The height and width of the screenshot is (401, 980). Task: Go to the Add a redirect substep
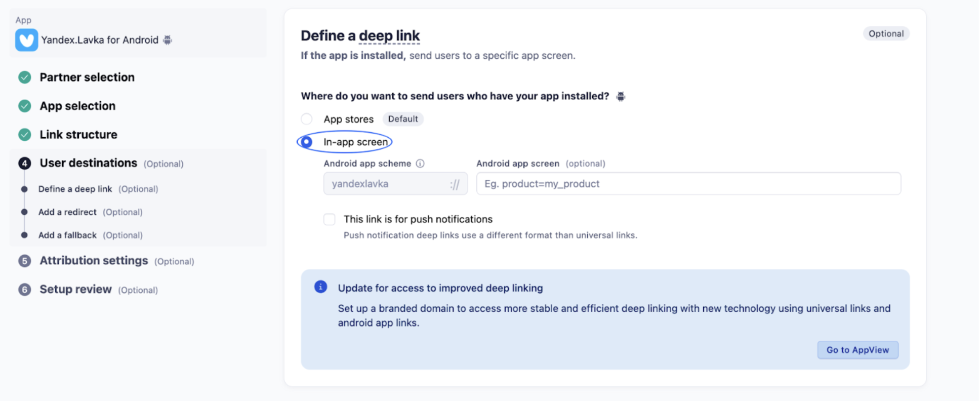(67, 212)
